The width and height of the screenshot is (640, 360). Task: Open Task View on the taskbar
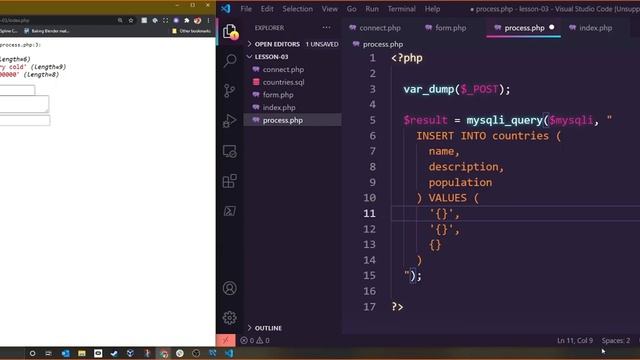click(x=49, y=353)
